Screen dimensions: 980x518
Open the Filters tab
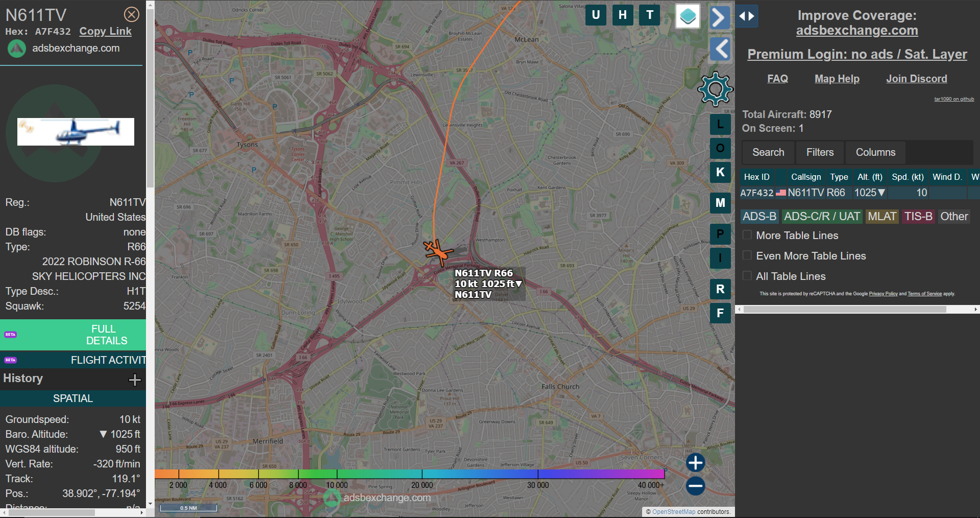tap(820, 152)
